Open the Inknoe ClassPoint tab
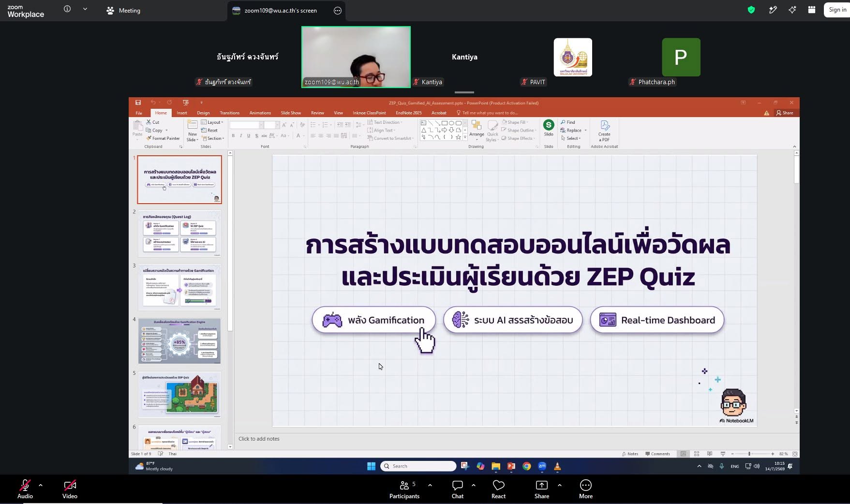 [369, 113]
